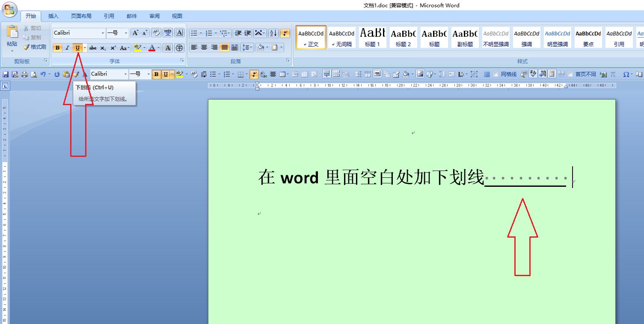Viewport: 644px width, 324px height.
Task: Open the Change Case (Aa) dropdown
Action: pyautogui.click(x=125, y=47)
